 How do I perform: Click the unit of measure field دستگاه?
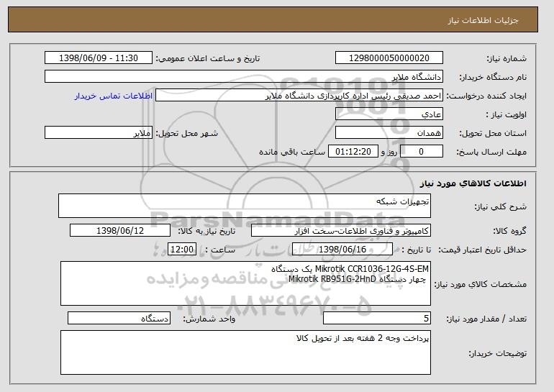coord(119,318)
